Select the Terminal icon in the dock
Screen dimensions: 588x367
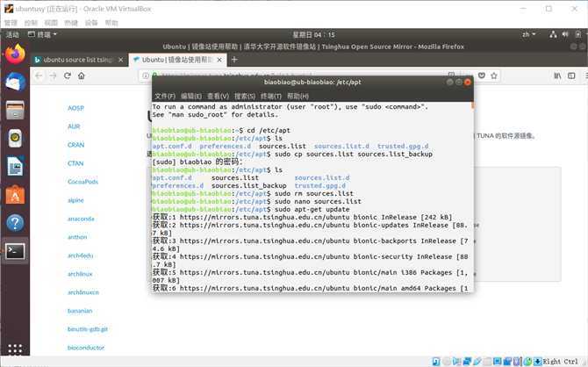15,251
